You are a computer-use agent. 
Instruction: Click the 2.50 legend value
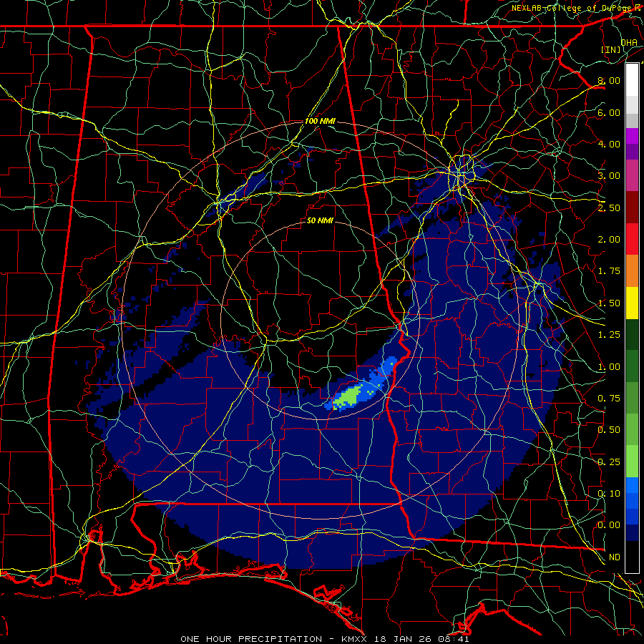609,208
